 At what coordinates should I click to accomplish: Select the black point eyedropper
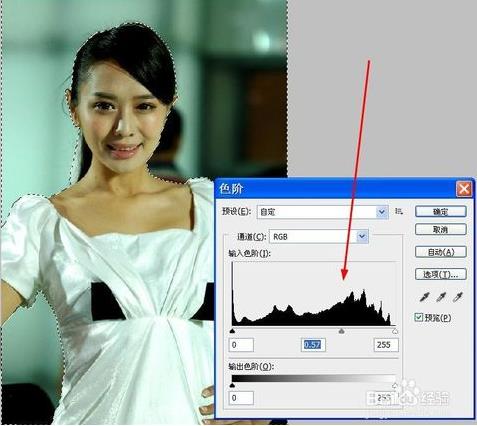(x=424, y=296)
